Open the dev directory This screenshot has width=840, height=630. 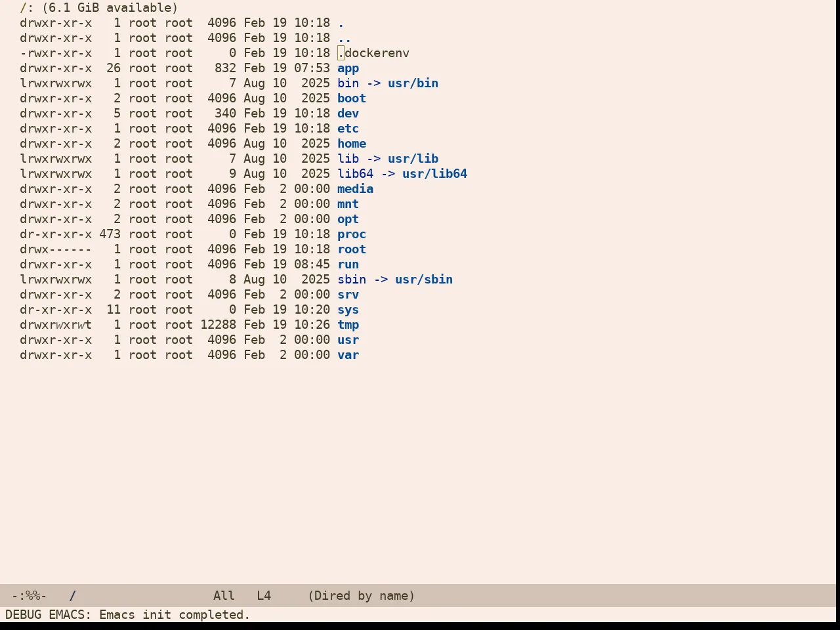coord(348,114)
